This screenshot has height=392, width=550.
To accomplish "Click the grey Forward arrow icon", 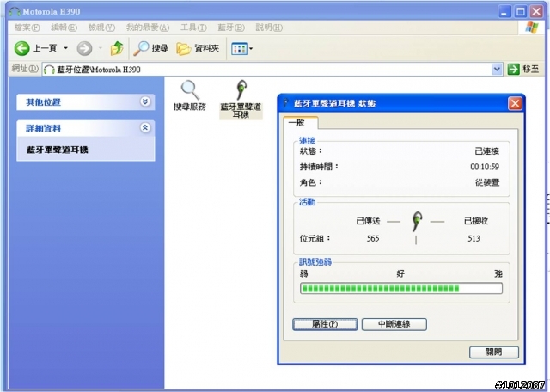I will click(84, 48).
